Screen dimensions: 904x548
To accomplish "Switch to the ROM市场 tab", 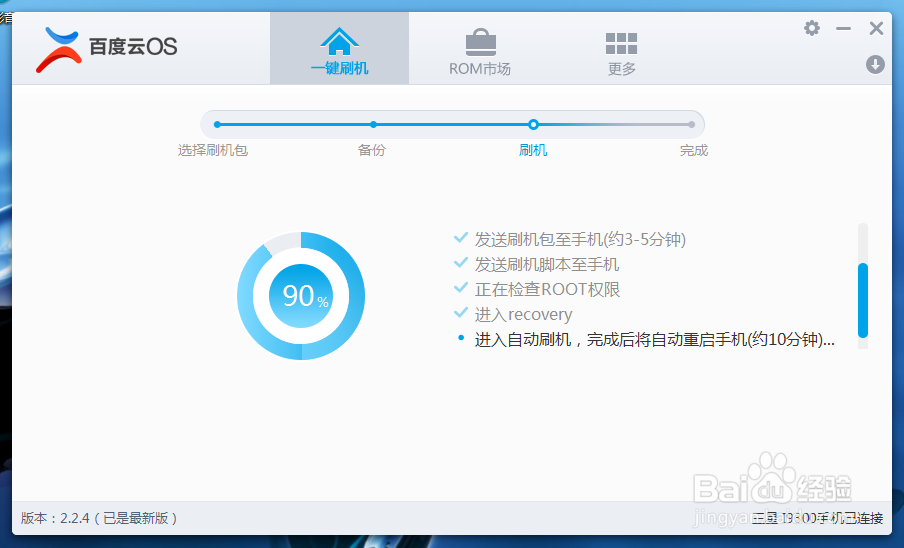I will click(x=480, y=51).
